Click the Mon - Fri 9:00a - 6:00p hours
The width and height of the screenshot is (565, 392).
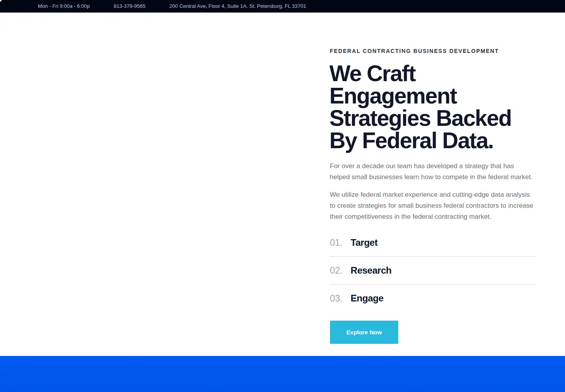tap(64, 6)
